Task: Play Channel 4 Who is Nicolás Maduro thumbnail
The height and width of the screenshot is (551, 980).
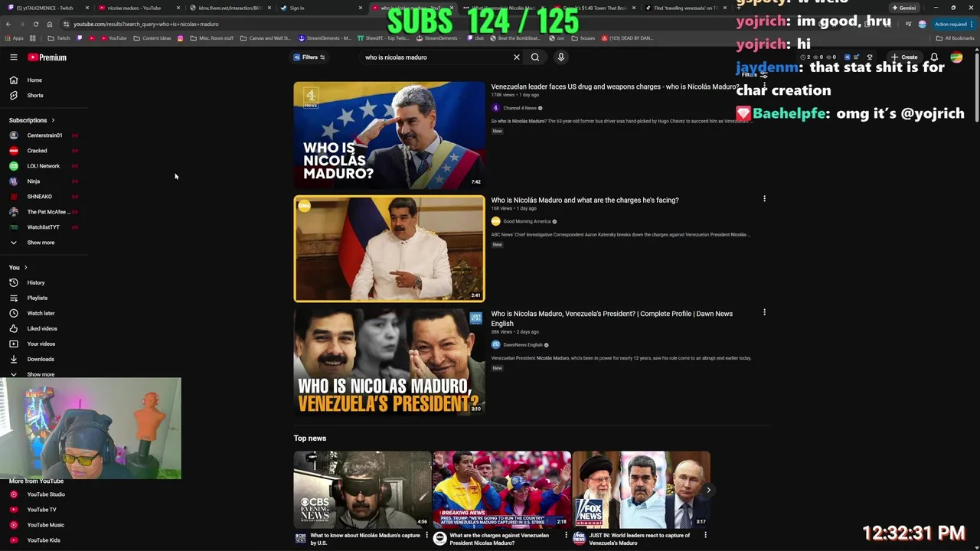Action: pos(389,135)
